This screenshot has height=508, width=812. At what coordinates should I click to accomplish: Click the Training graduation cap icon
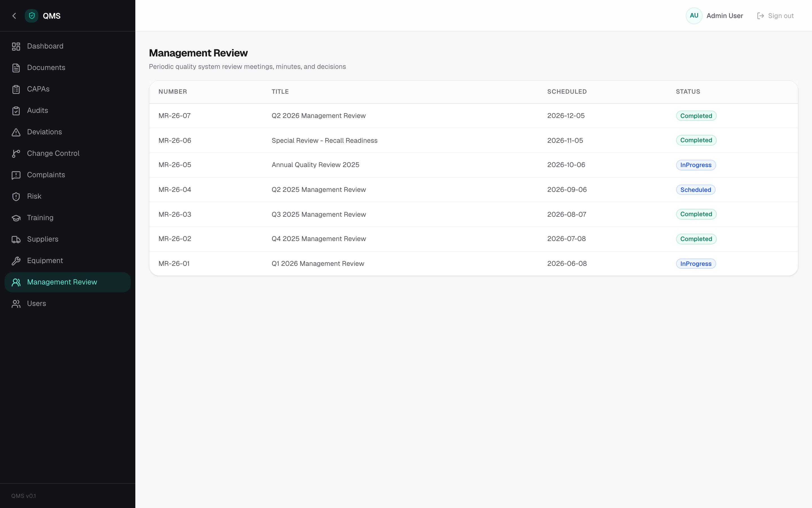pyautogui.click(x=16, y=218)
